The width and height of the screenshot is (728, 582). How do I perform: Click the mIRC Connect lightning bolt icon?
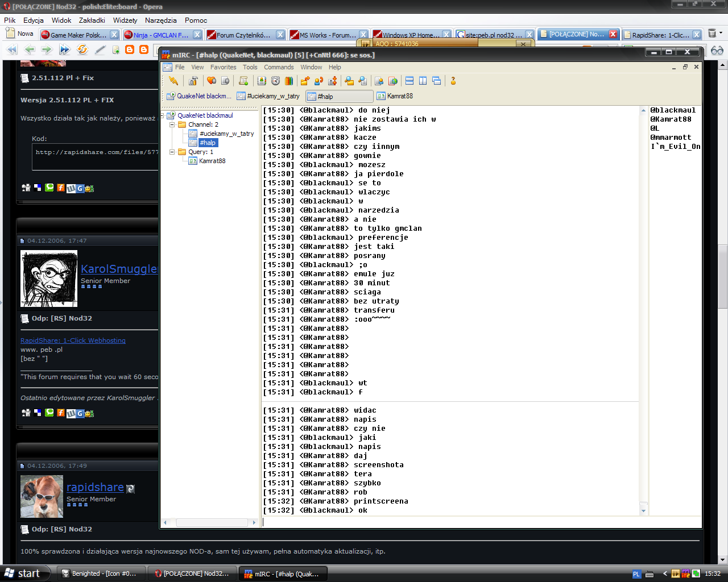tap(173, 81)
